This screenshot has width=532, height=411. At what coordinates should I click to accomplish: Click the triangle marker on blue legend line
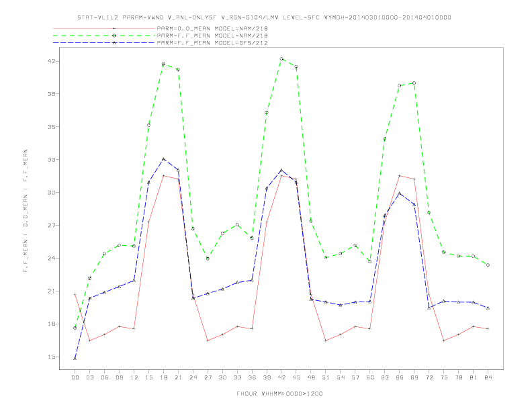pyautogui.click(x=114, y=43)
